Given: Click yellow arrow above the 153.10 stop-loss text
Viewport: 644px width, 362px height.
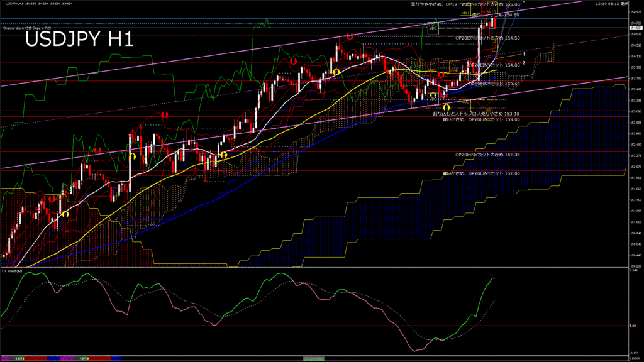Looking at the screenshot, I should click(445, 108).
